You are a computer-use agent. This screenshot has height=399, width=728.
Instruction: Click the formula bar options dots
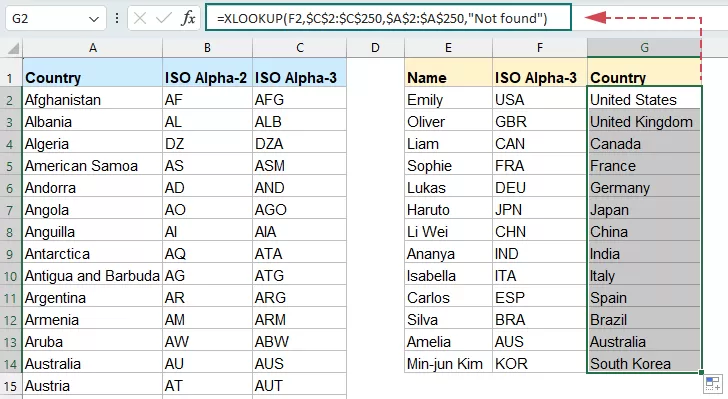pyautogui.click(x=117, y=18)
